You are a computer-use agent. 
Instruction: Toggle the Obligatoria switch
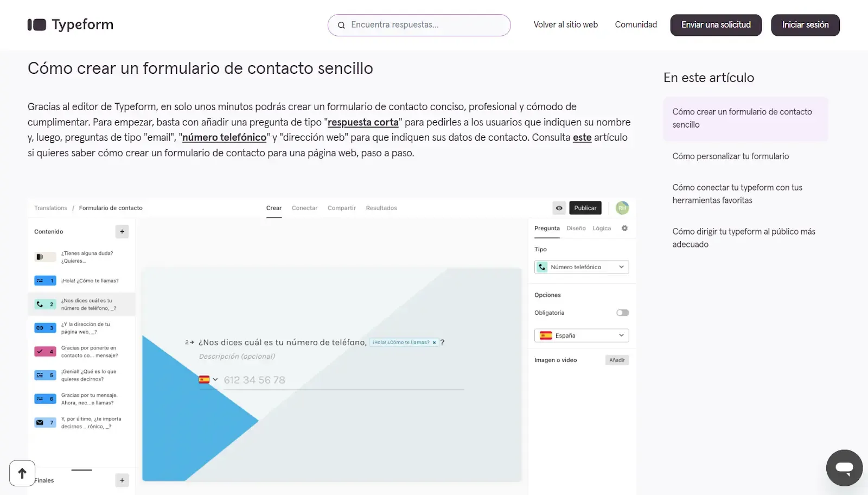pos(622,313)
